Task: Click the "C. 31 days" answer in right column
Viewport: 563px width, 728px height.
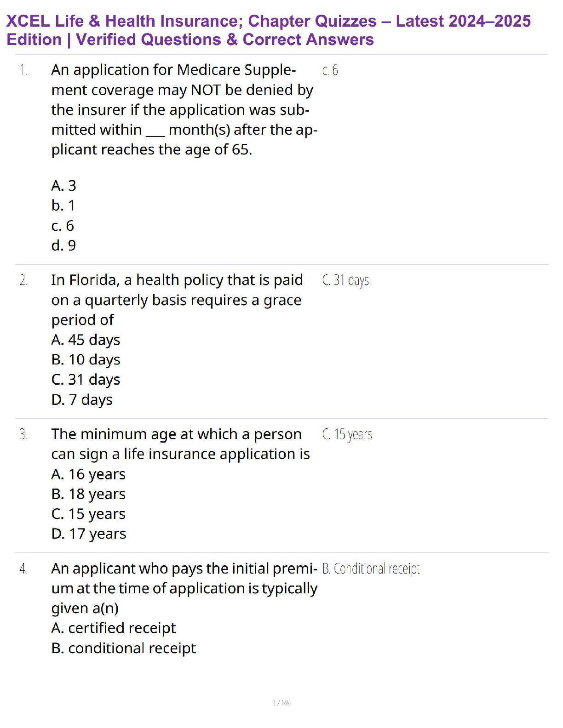Action: pos(345,280)
